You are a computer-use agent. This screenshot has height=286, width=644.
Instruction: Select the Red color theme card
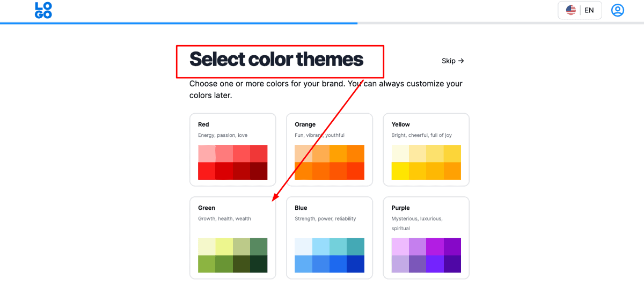[232, 149]
